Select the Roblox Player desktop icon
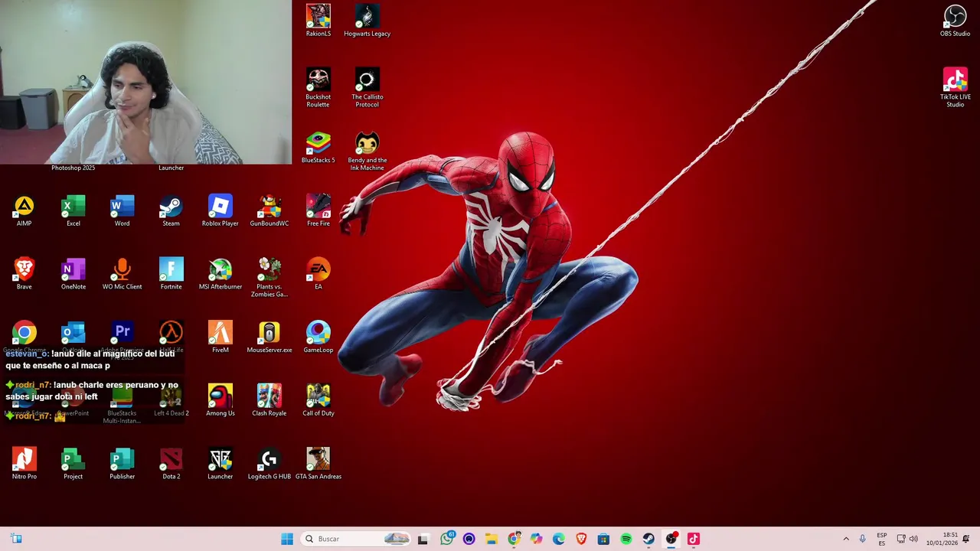 [x=220, y=210]
